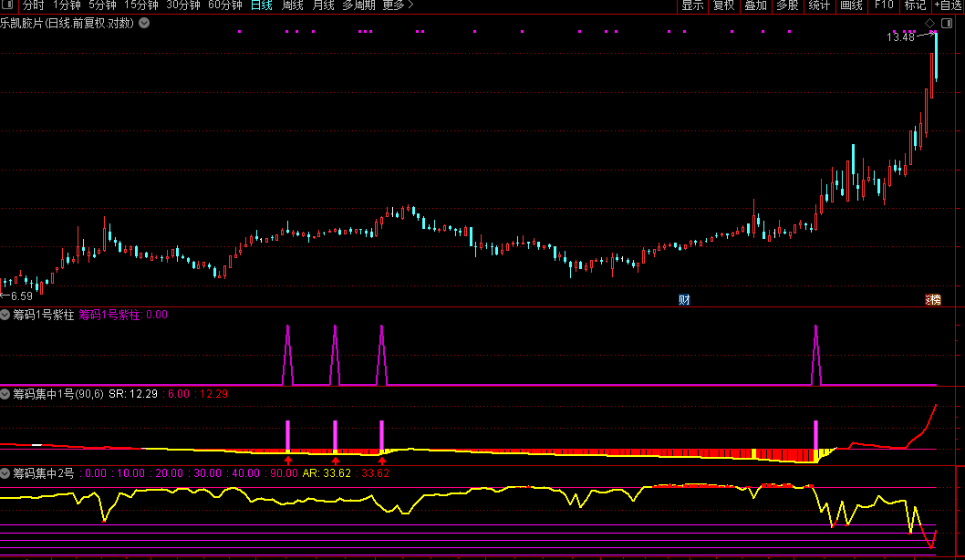Add stock with +自选 button
This screenshot has height=560, width=965.
947,5
